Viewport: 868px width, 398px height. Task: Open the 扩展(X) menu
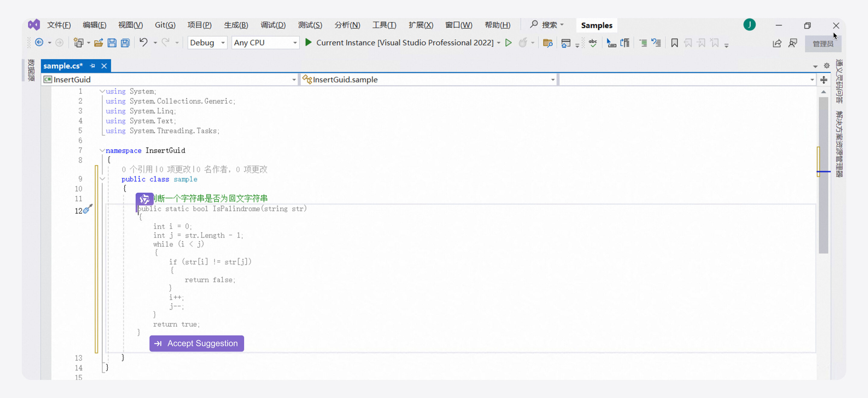[x=420, y=25]
